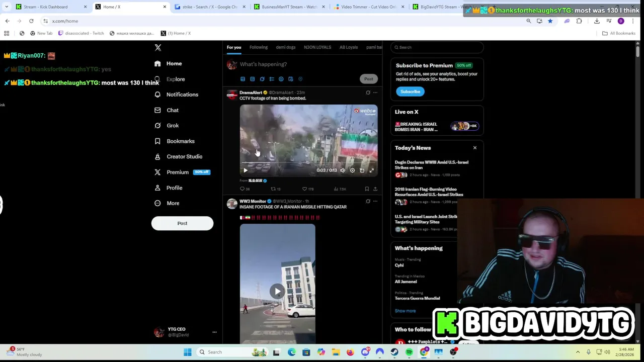Add a poll in the composer
This screenshot has width=644, height=362.
[272, 79]
